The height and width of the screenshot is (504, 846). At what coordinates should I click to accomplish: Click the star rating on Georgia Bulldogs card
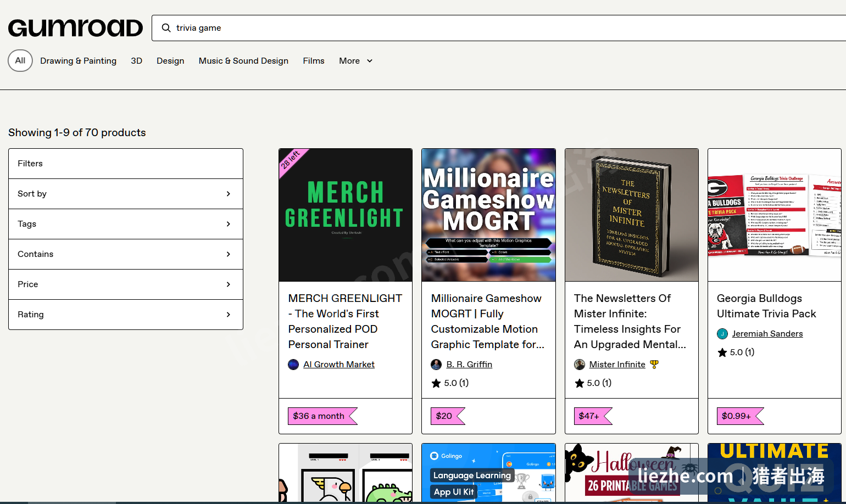(x=736, y=352)
